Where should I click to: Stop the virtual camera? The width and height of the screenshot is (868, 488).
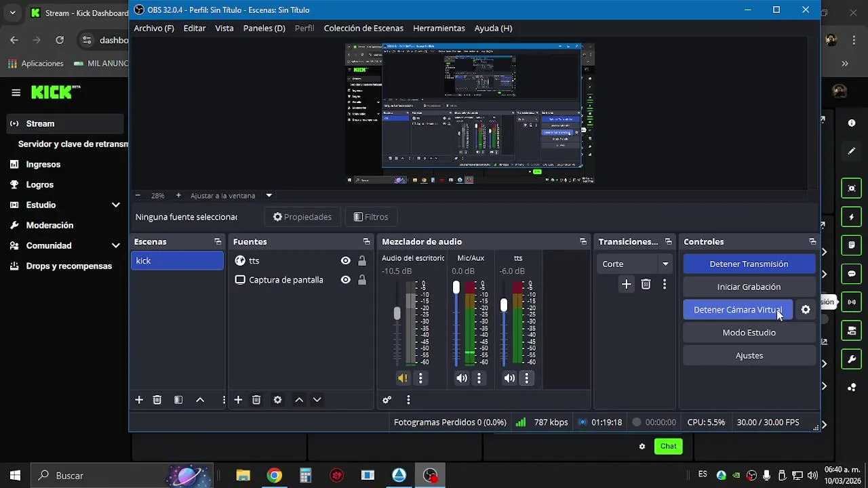tap(738, 310)
